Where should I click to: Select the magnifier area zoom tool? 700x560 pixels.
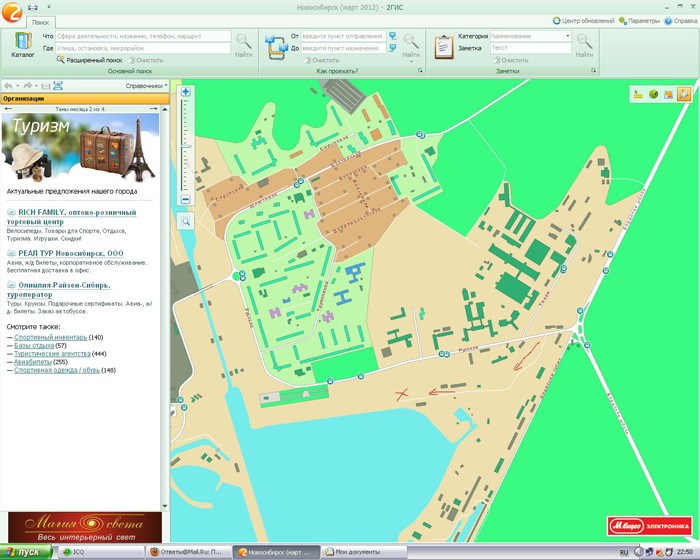tap(186, 221)
